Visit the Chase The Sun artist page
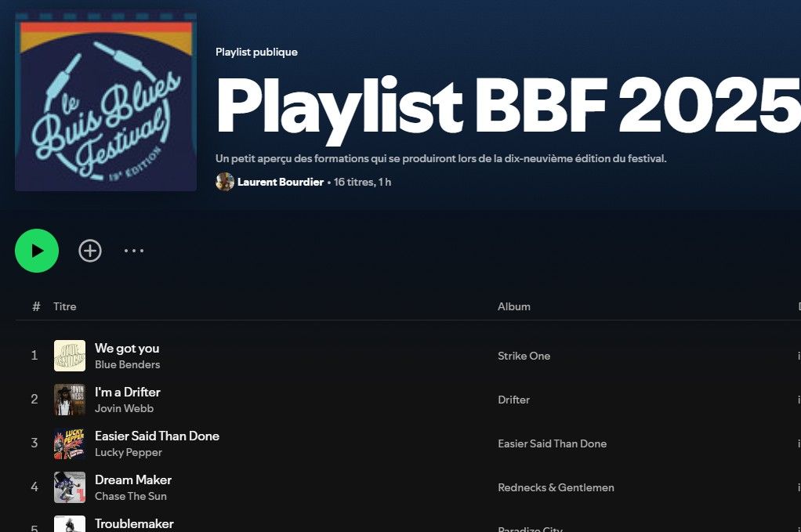Image resolution: width=801 pixels, height=532 pixels. [x=131, y=496]
